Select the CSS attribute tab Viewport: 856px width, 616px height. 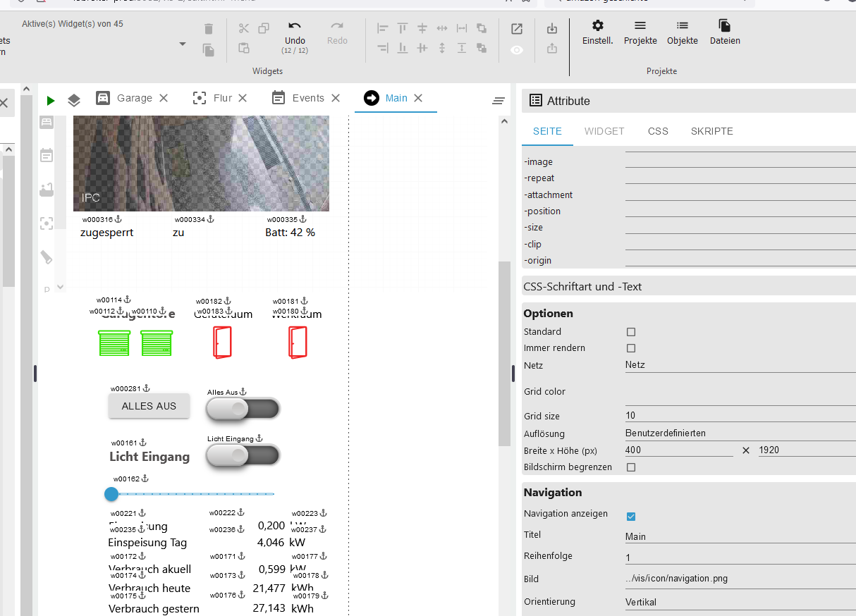(x=658, y=131)
